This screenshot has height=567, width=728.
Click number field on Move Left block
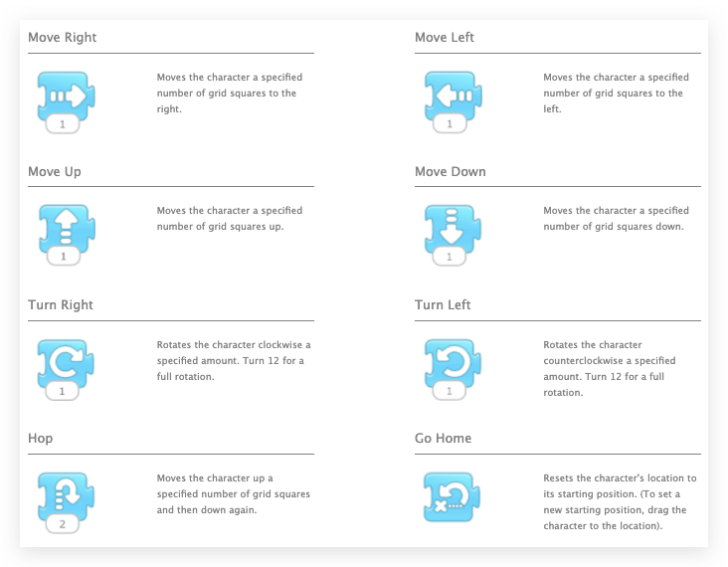click(450, 124)
